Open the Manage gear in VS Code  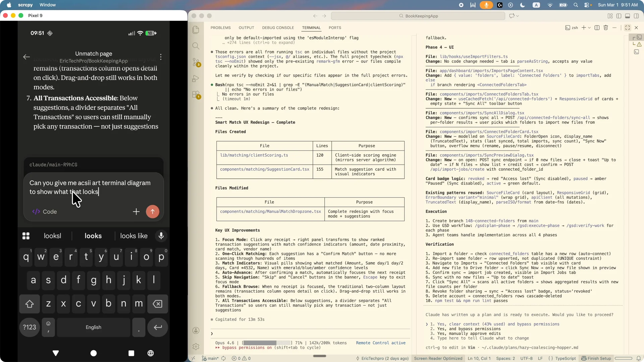point(196,347)
